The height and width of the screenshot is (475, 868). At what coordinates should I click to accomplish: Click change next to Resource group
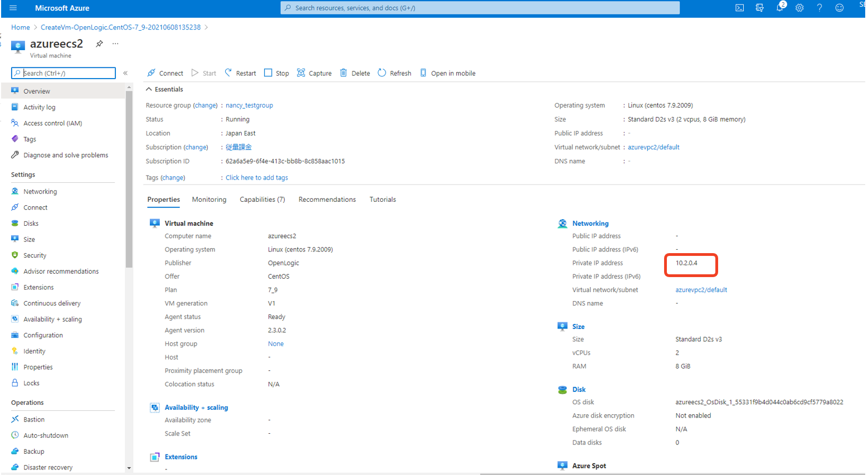tap(206, 105)
